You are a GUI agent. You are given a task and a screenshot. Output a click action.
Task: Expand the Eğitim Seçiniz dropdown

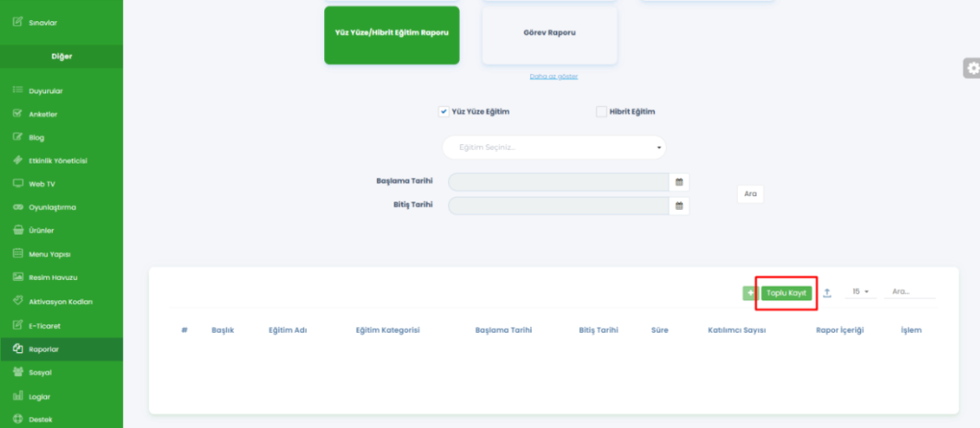554,148
